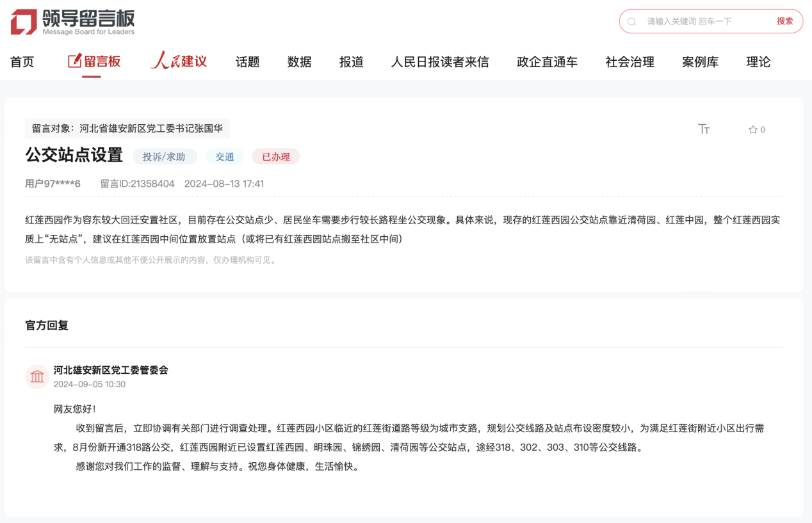Click the 人民建议 calligraphy logo
The height and width of the screenshot is (523, 812).
179,61
